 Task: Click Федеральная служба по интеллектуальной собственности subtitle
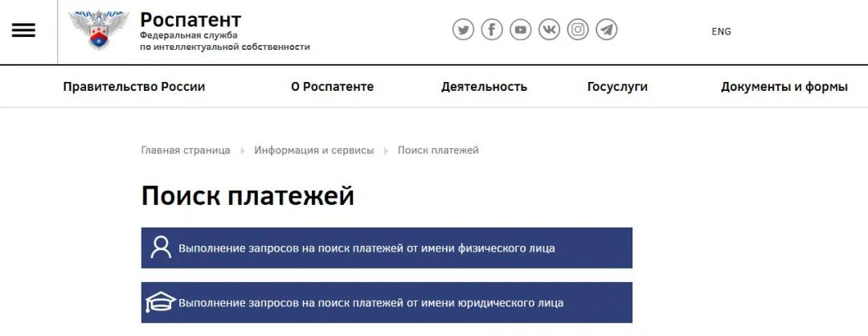224,42
